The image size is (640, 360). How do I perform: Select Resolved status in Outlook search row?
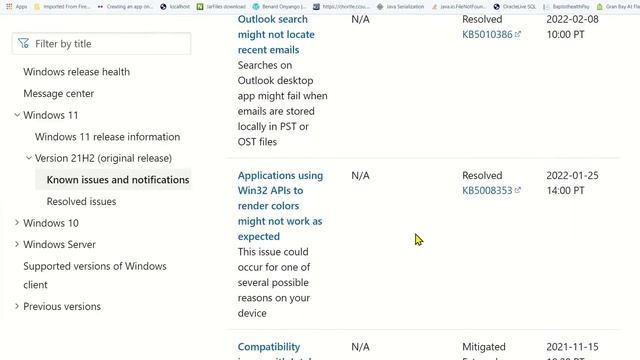click(x=482, y=19)
